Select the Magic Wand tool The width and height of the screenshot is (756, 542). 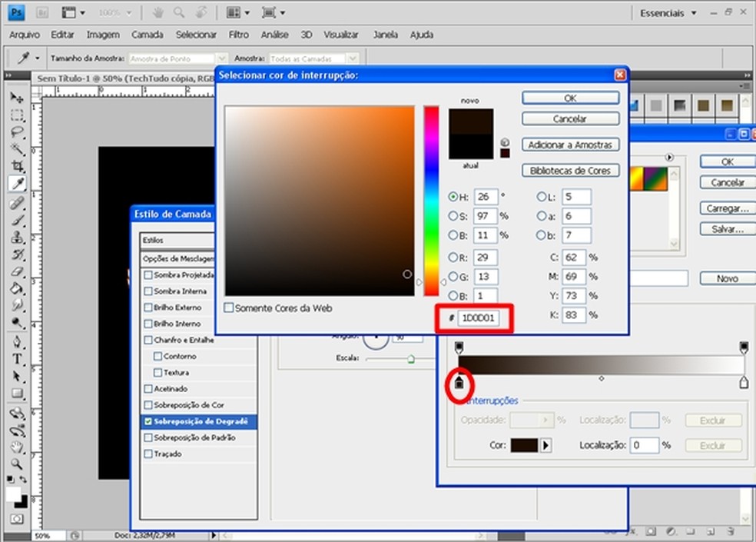pyautogui.click(x=17, y=149)
